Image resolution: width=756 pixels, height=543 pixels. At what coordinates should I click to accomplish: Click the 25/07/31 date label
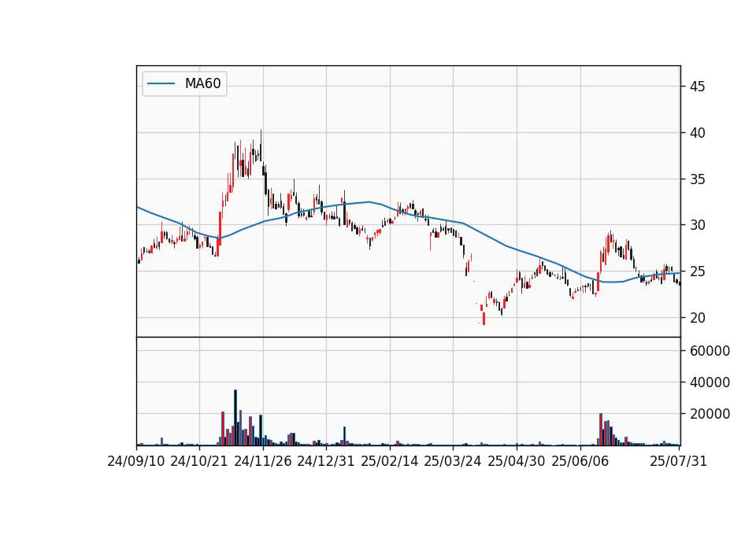678,461
